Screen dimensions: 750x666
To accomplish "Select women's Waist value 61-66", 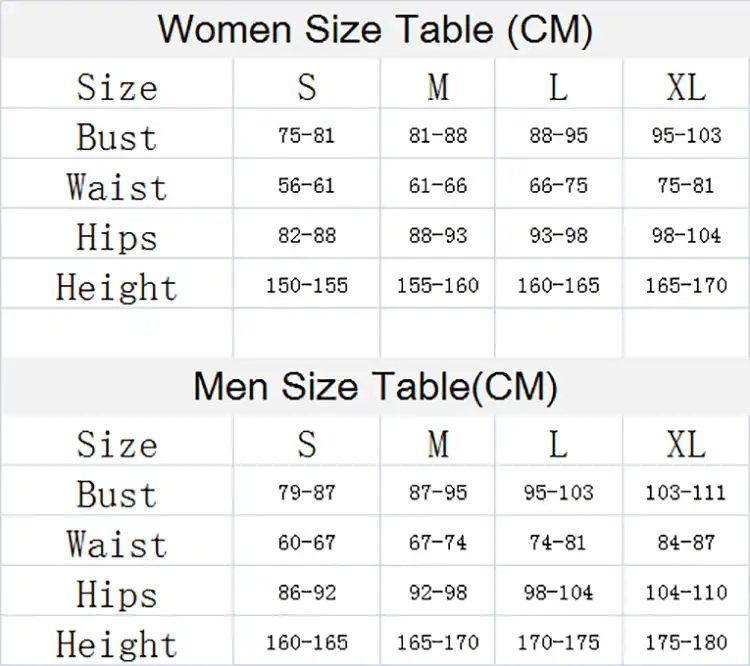I will 438,186.
